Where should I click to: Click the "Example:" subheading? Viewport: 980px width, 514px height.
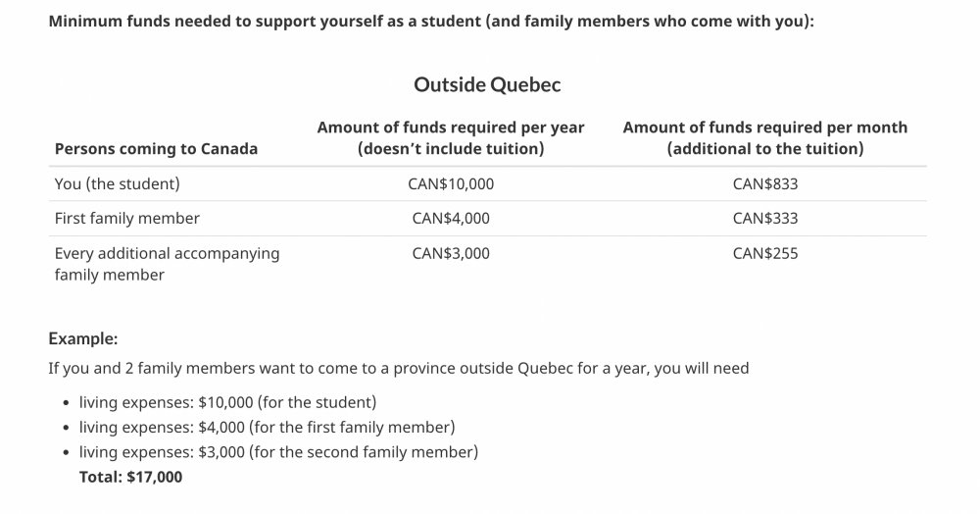click(82, 338)
